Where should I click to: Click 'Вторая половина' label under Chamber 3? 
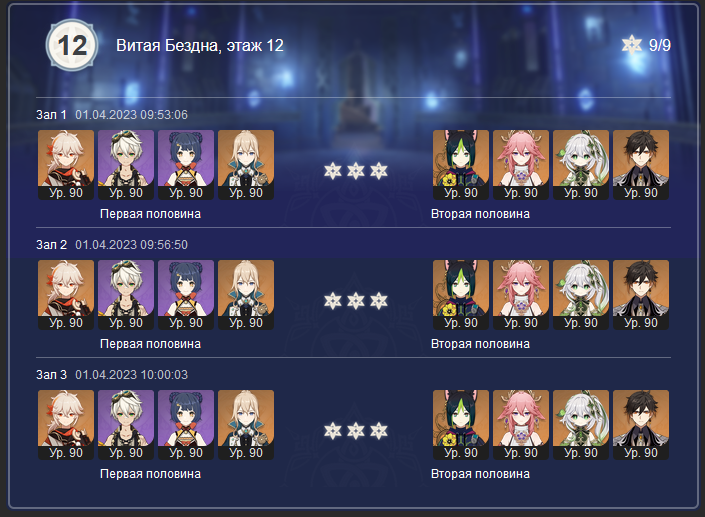tap(480, 474)
